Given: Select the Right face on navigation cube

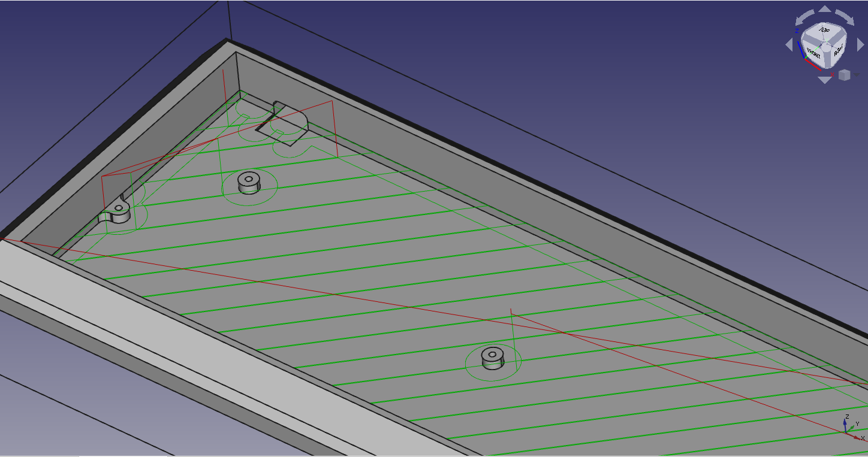Looking at the screenshot, I should coord(838,51).
